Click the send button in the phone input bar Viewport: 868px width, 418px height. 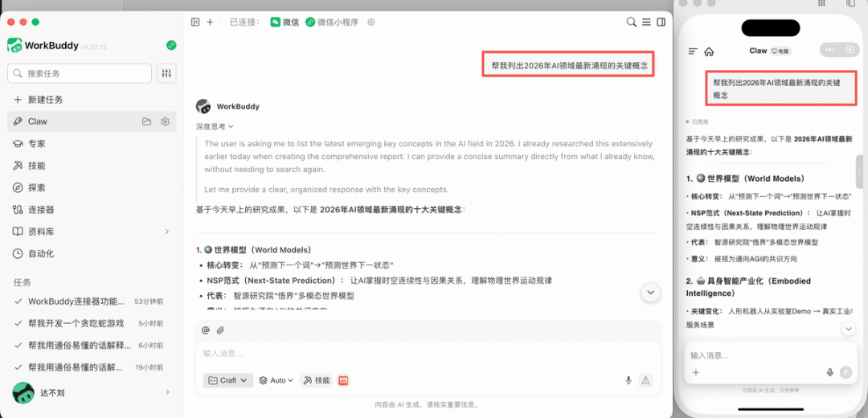tap(845, 373)
